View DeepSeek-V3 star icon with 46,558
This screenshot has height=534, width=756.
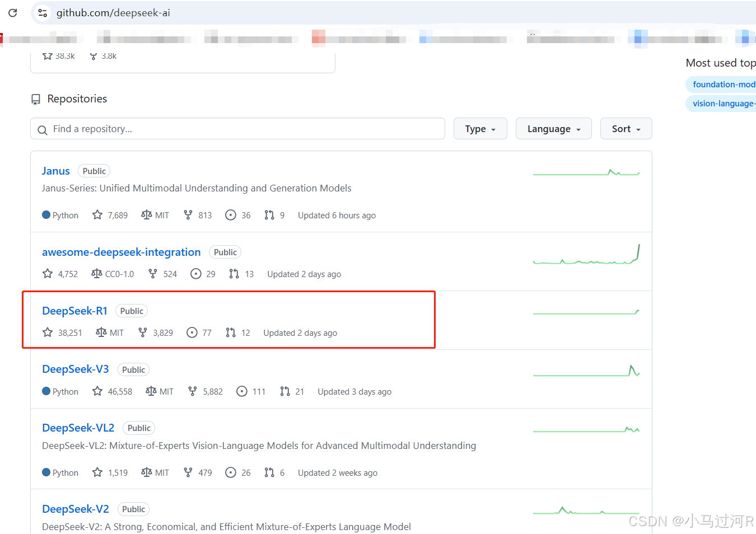point(97,391)
